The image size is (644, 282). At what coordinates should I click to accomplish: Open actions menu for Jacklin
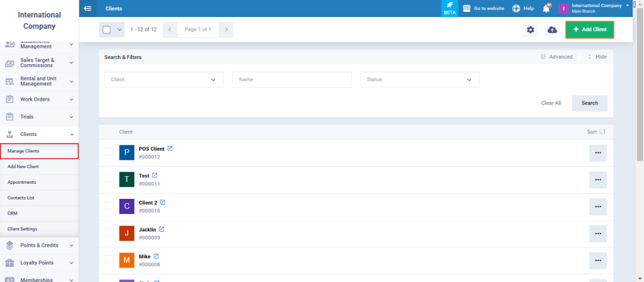[x=598, y=234]
